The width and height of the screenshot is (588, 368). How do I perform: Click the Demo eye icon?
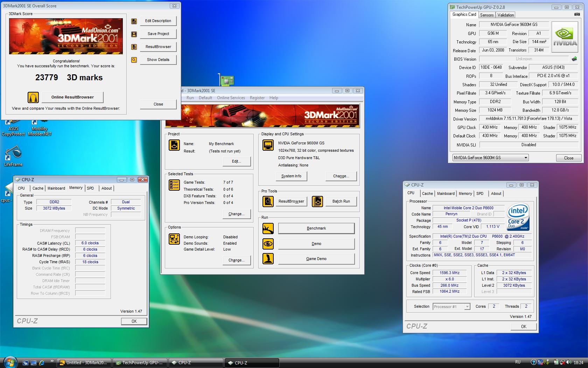268,244
